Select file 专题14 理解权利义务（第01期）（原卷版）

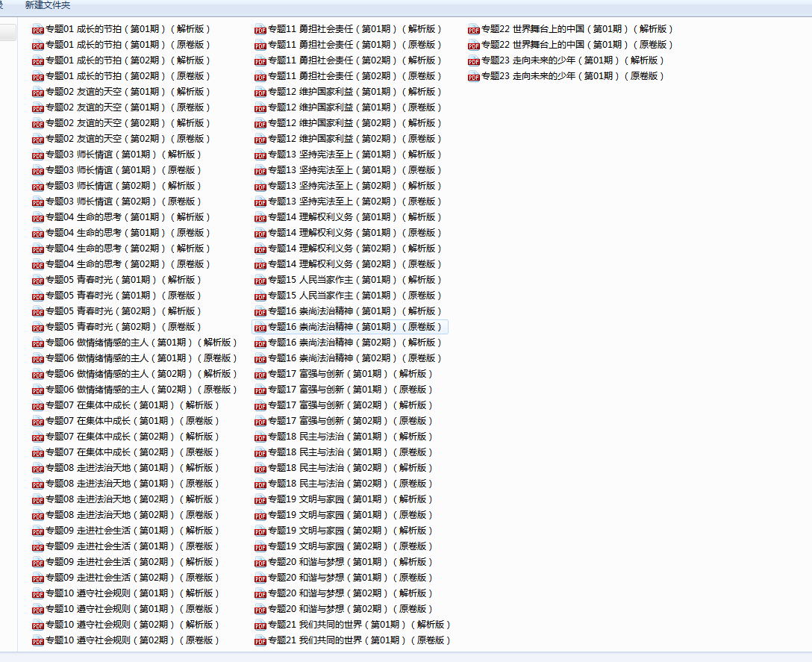(349, 233)
